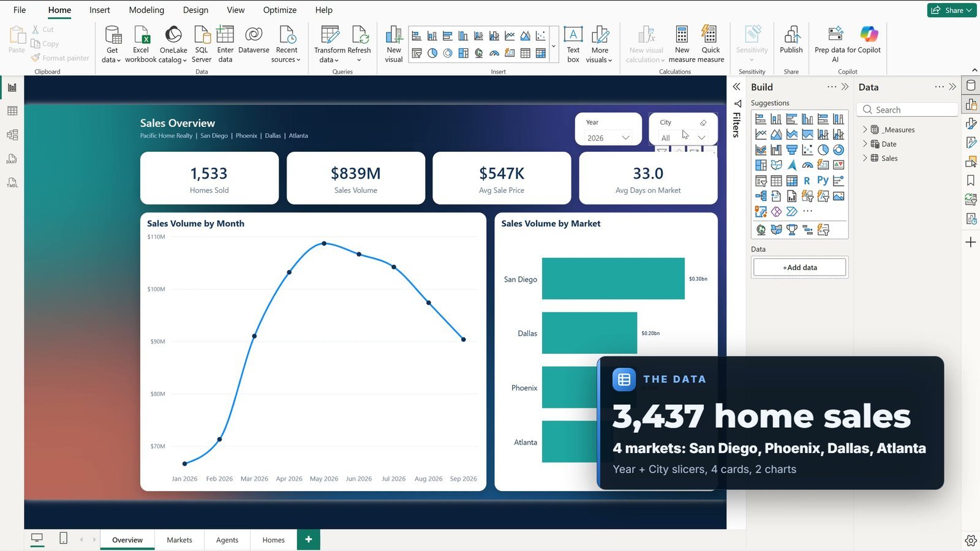Viewport: 980px width, 551px height.
Task: Switch to desktop layout at bottom
Action: tap(37, 538)
